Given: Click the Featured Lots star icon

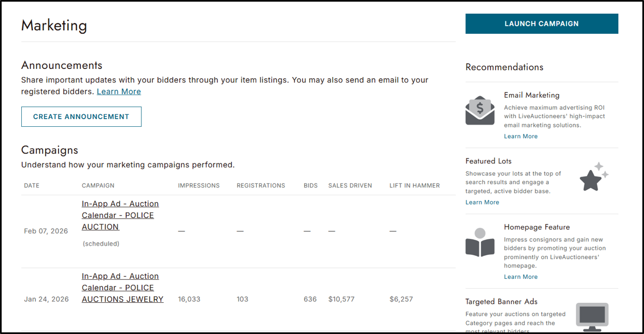Looking at the screenshot, I should [594, 177].
